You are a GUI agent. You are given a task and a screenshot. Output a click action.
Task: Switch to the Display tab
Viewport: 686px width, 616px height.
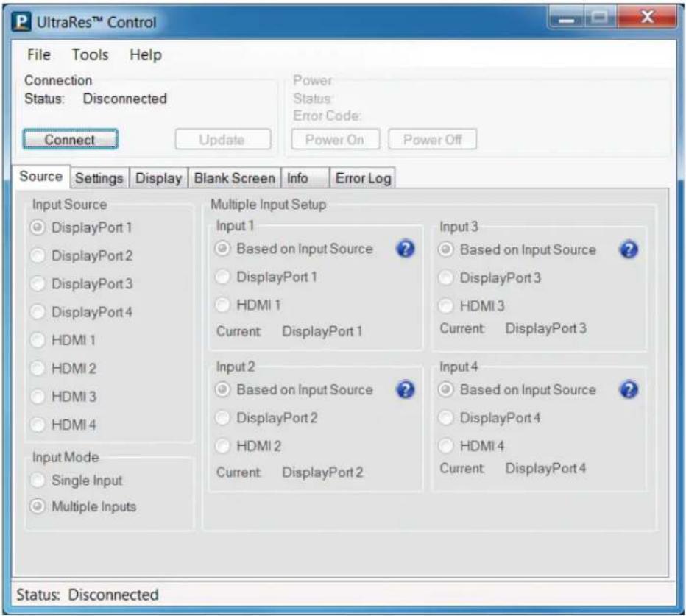pyautogui.click(x=159, y=178)
